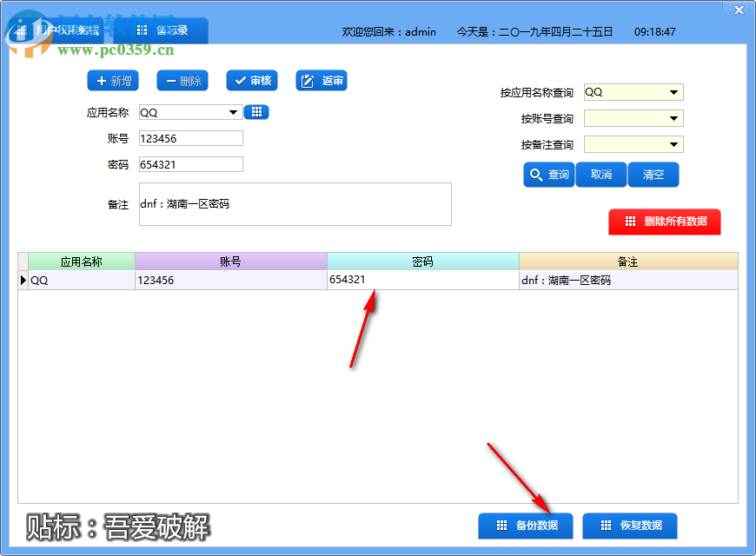Open the grid icon next to 应用名称 dropdown

point(255,112)
